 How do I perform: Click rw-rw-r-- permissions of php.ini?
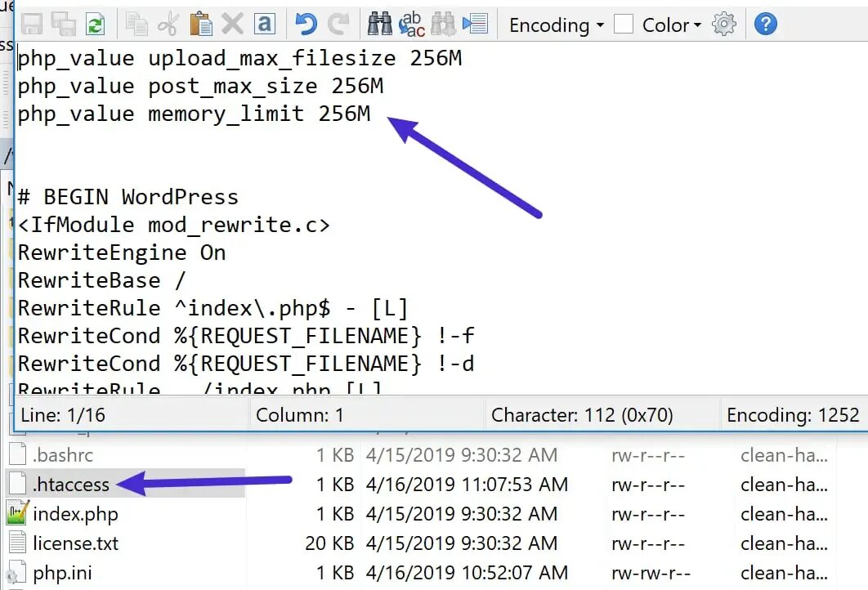(651, 573)
